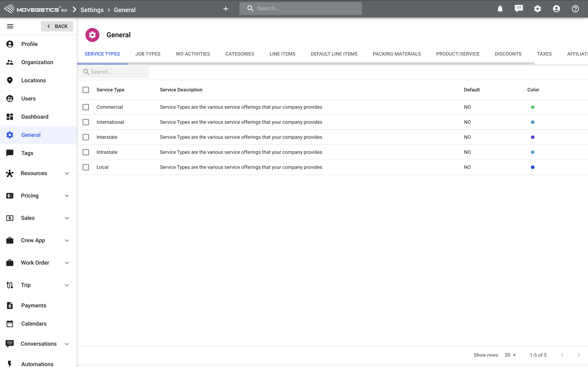The height and width of the screenshot is (367, 588).
Task: Toggle the select-all header checkbox
Action: [x=86, y=90]
